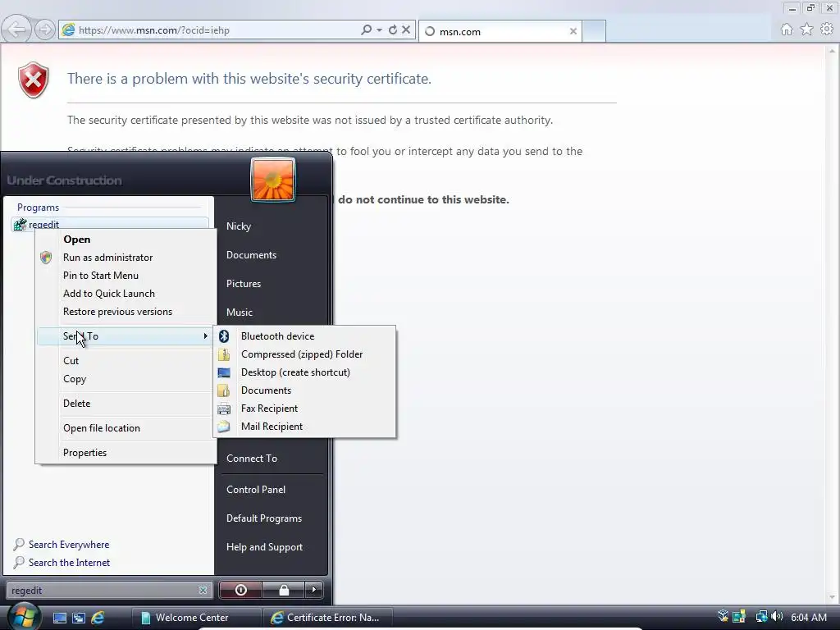840x630 pixels.
Task: Click the page scrollbar down arrow
Action: point(832,597)
